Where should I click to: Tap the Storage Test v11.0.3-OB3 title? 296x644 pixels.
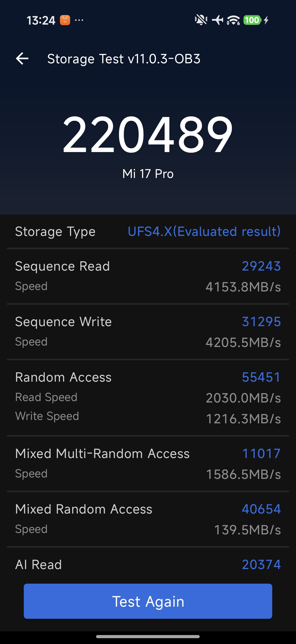tap(123, 59)
